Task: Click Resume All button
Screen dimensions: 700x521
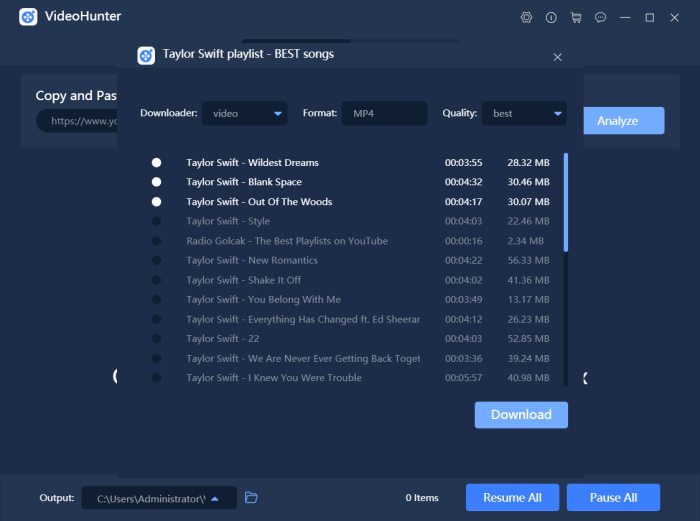Action: click(x=512, y=497)
